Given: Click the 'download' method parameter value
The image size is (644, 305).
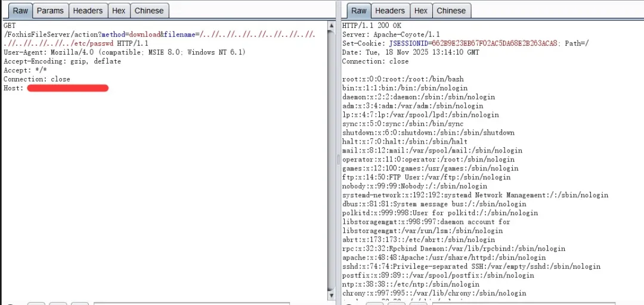Looking at the screenshot, I should 144,35.
